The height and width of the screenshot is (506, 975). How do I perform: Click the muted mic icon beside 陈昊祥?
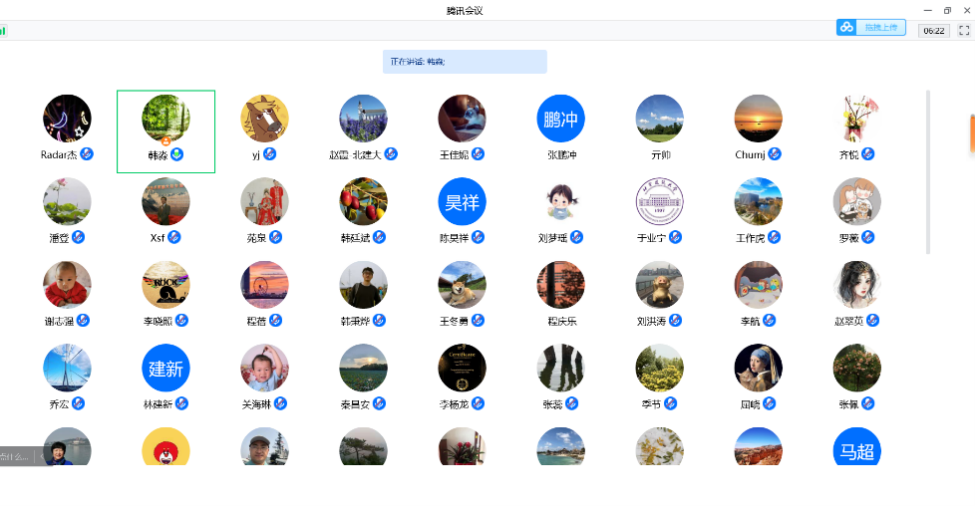pyautogui.click(x=478, y=237)
